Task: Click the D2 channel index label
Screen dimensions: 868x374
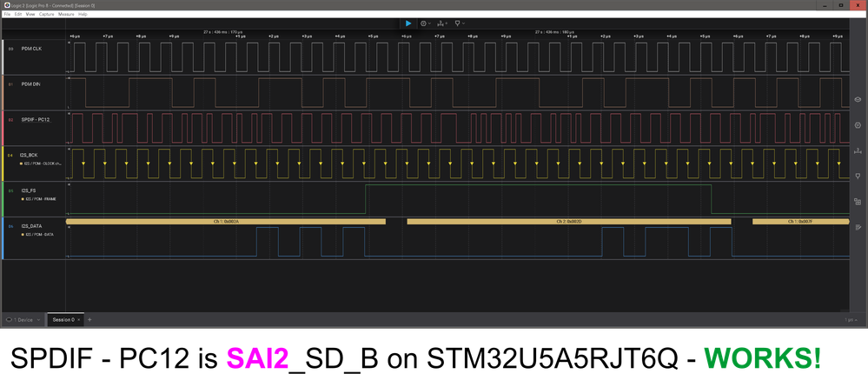Action: 10,120
